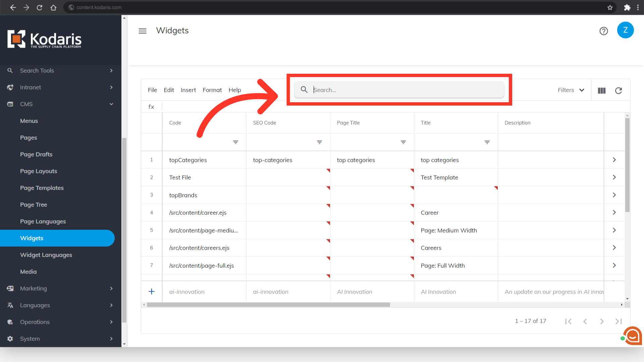Click the Code column filter icon

(x=235, y=142)
